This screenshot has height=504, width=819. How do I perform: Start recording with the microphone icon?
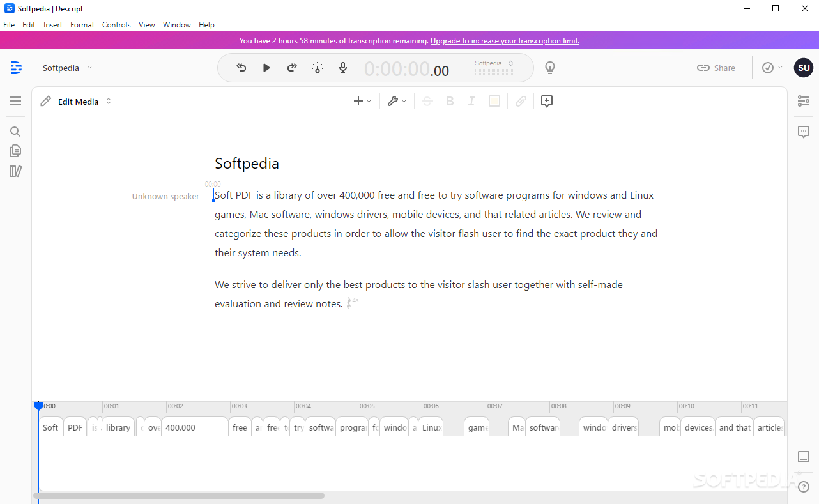click(343, 68)
